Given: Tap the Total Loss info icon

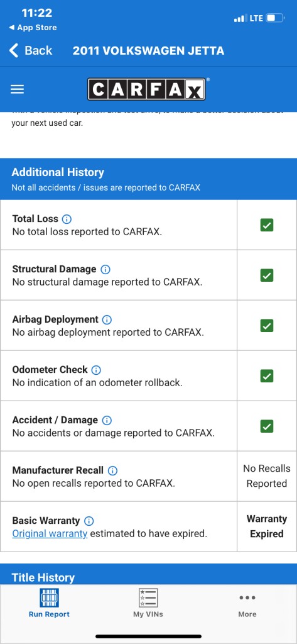Looking at the screenshot, I should 67,219.
